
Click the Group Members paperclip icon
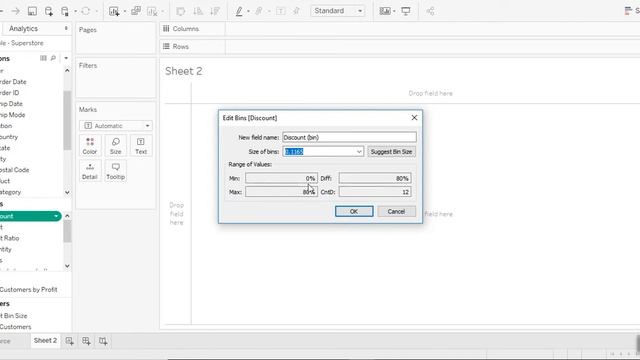pos(259,11)
